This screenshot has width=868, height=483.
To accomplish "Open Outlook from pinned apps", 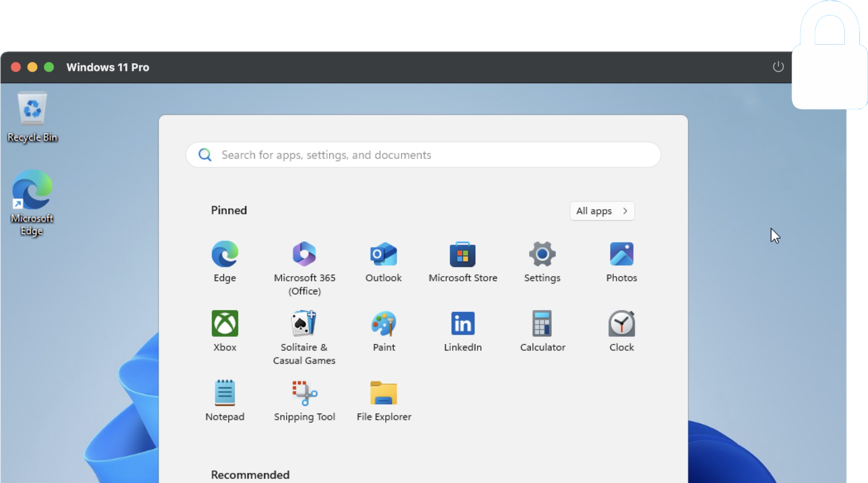I will pyautogui.click(x=384, y=261).
